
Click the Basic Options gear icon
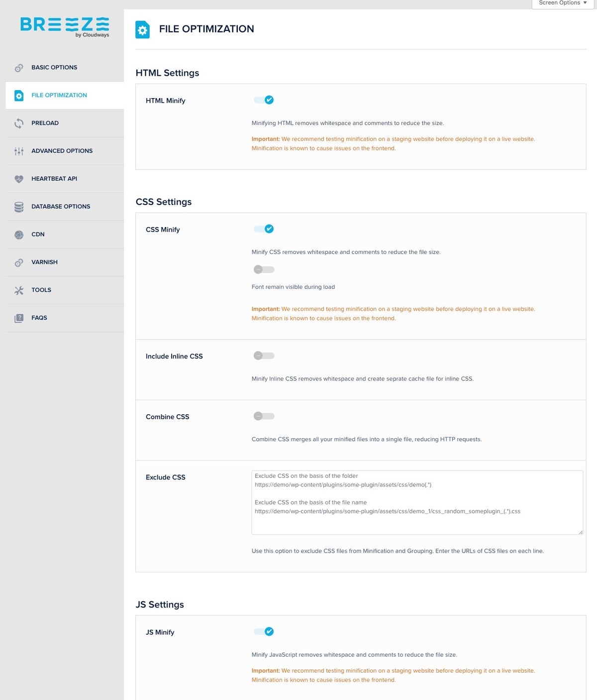click(x=19, y=68)
